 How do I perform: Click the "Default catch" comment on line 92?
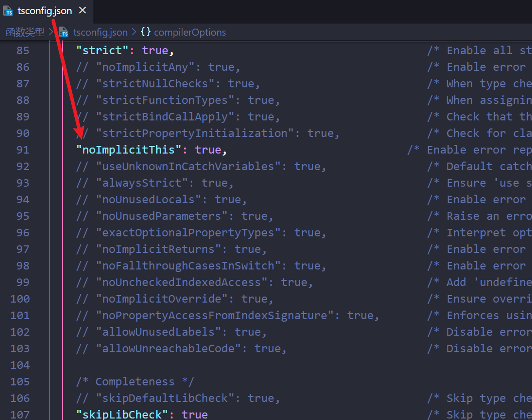click(479, 167)
